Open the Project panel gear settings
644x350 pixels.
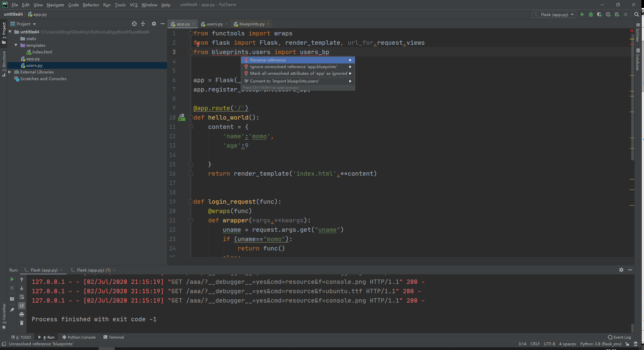[x=154, y=24]
